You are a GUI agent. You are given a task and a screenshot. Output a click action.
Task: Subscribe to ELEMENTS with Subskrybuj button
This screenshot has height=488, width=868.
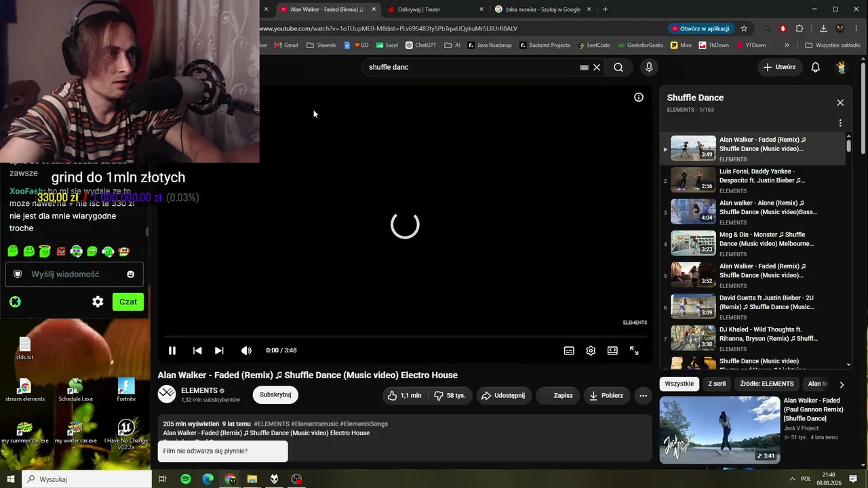tap(275, 395)
